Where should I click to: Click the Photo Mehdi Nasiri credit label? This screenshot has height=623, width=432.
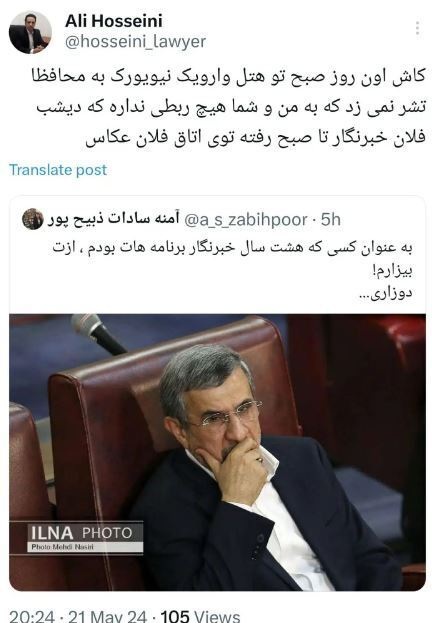62,547
